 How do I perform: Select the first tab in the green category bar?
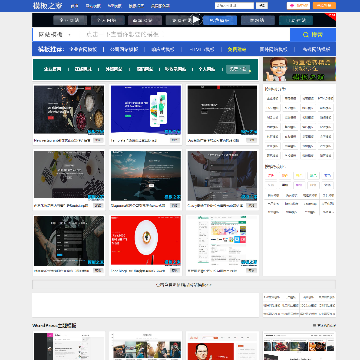(52, 69)
